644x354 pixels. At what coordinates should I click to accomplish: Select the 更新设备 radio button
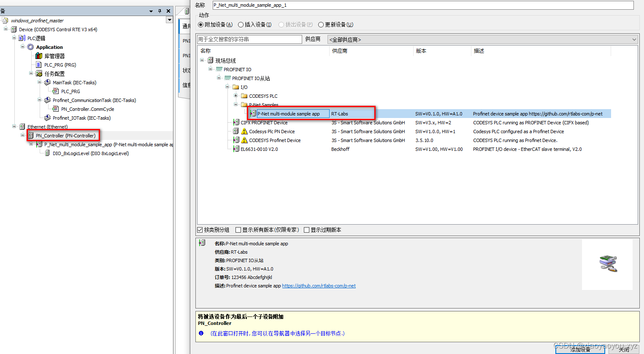321,25
